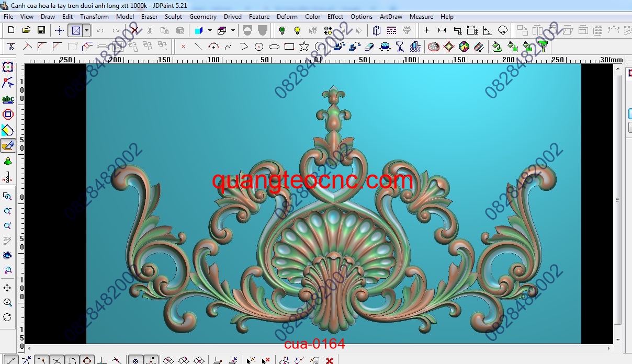Image resolution: width=632 pixels, height=364 pixels.
Task: Select the ellipse drawing tool
Action: (274, 47)
